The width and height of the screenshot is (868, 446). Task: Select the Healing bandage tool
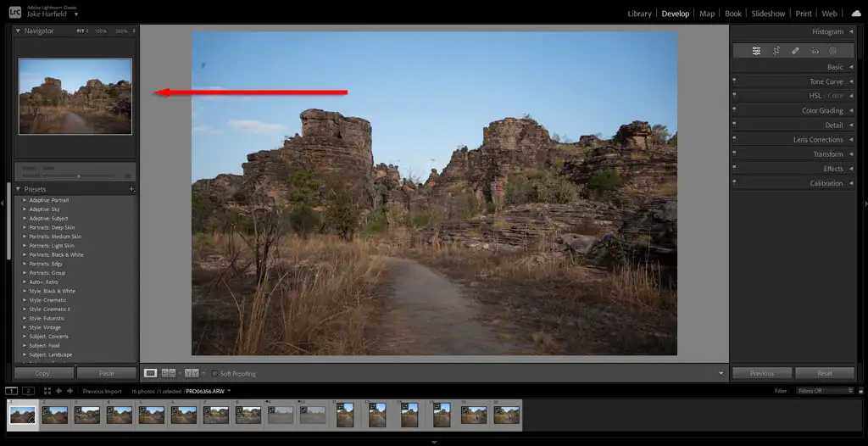(795, 50)
